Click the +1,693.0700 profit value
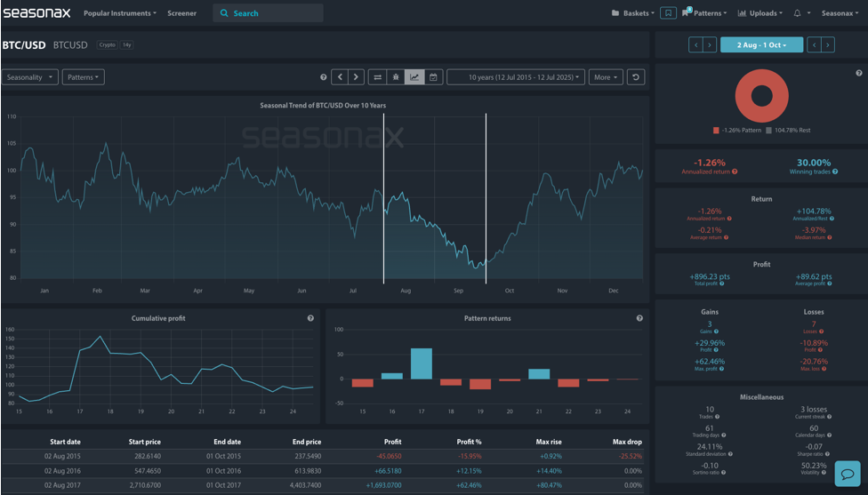 (x=383, y=485)
